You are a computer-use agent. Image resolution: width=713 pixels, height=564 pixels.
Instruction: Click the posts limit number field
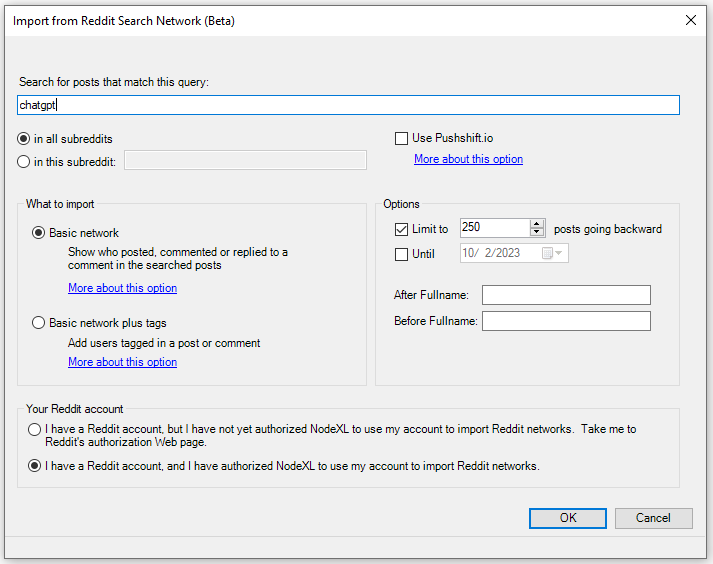pyautogui.click(x=493, y=228)
